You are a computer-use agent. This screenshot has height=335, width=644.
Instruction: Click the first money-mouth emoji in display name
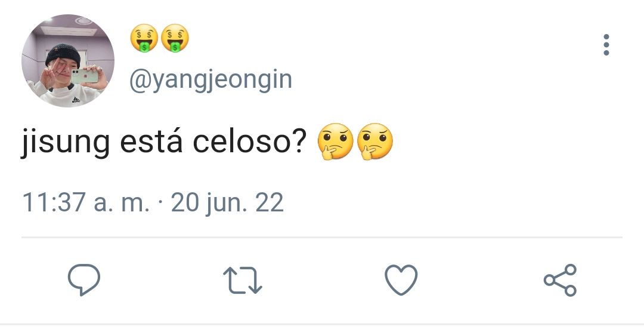click(x=144, y=38)
